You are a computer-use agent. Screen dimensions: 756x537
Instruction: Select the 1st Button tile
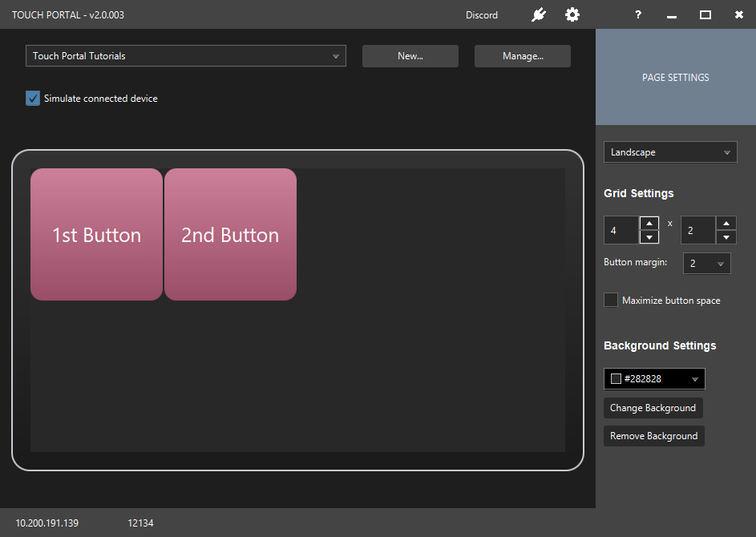point(96,234)
